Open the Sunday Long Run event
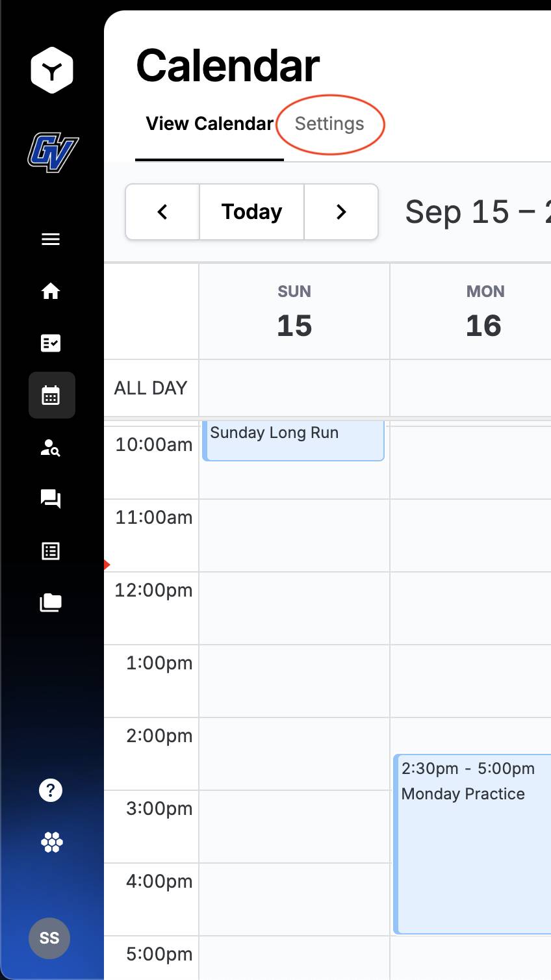The image size is (551, 980). click(x=293, y=441)
